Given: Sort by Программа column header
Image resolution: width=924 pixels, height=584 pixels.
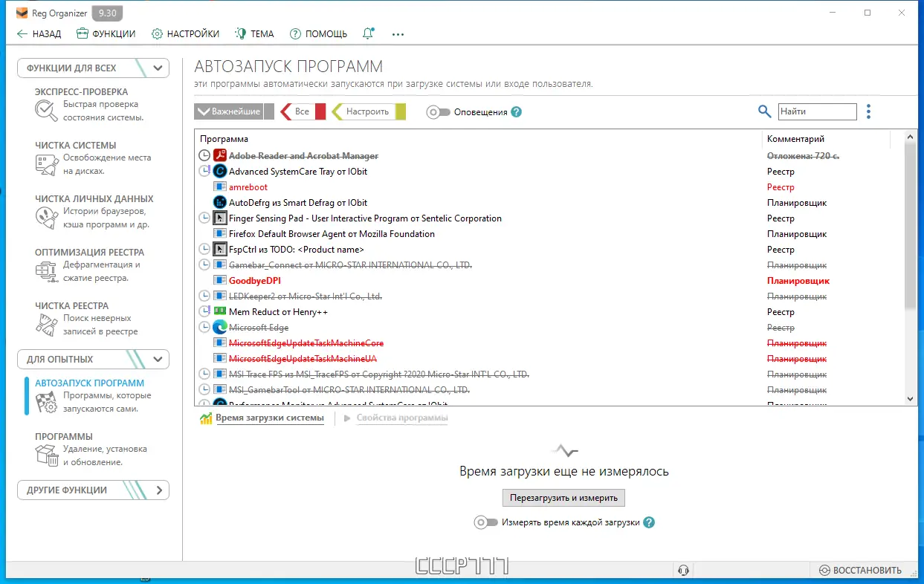Looking at the screenshot, I should pos(478,139).
